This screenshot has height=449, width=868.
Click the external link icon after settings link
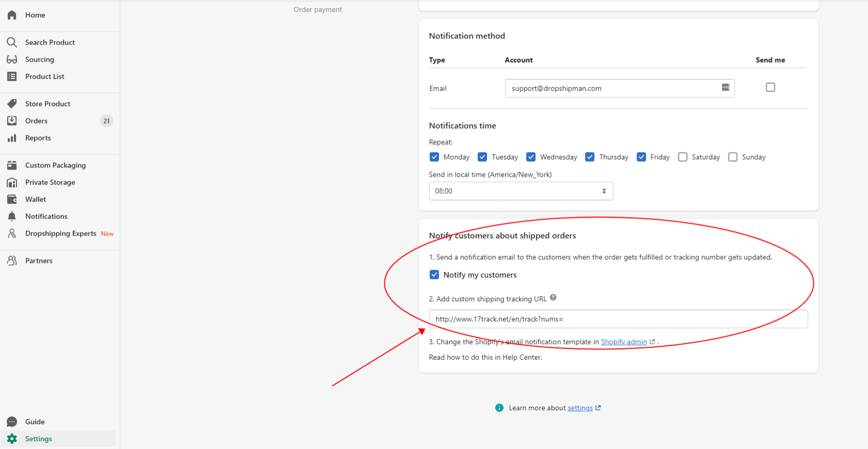tap(598, 408)
